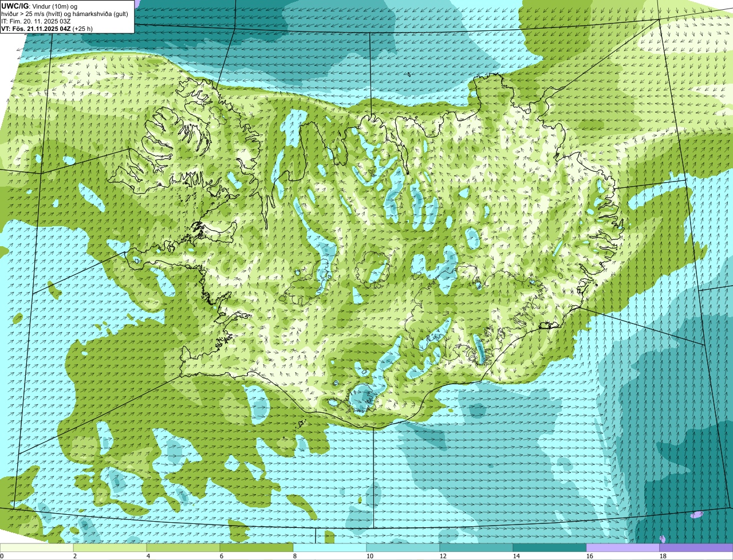Click the legend label "8"
The height and width of the screenshot is (560, 733).
[x=295, y=556]
